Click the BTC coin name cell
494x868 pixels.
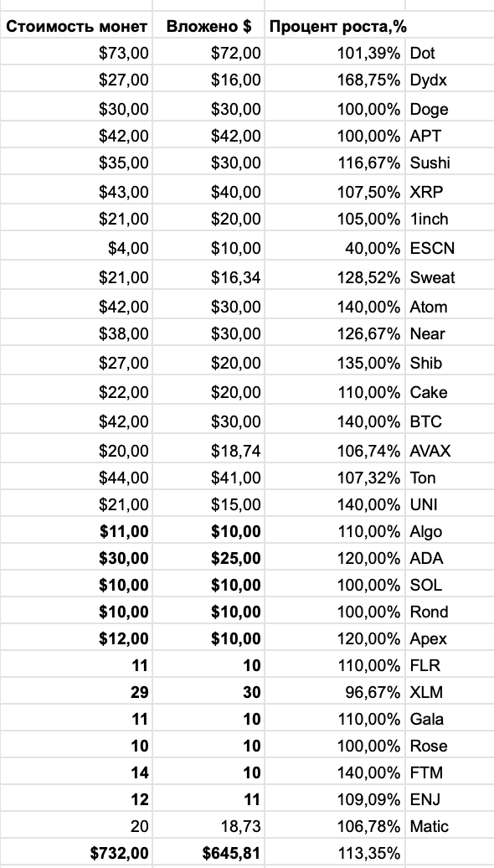click(x=450, y=421)
